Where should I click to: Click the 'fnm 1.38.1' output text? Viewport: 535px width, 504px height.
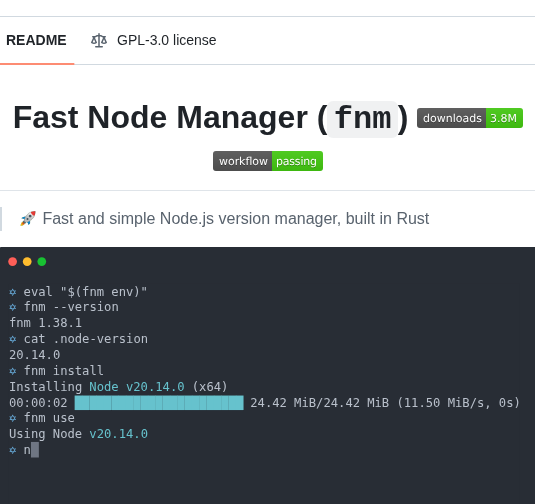click(x=45, y=323)
